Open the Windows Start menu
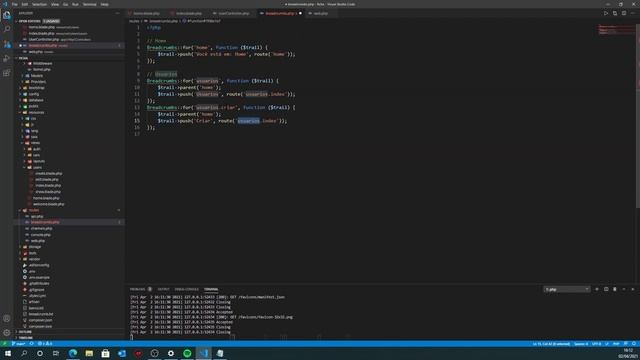The height and width of the screenshot is (360, 640). (8, 353)
